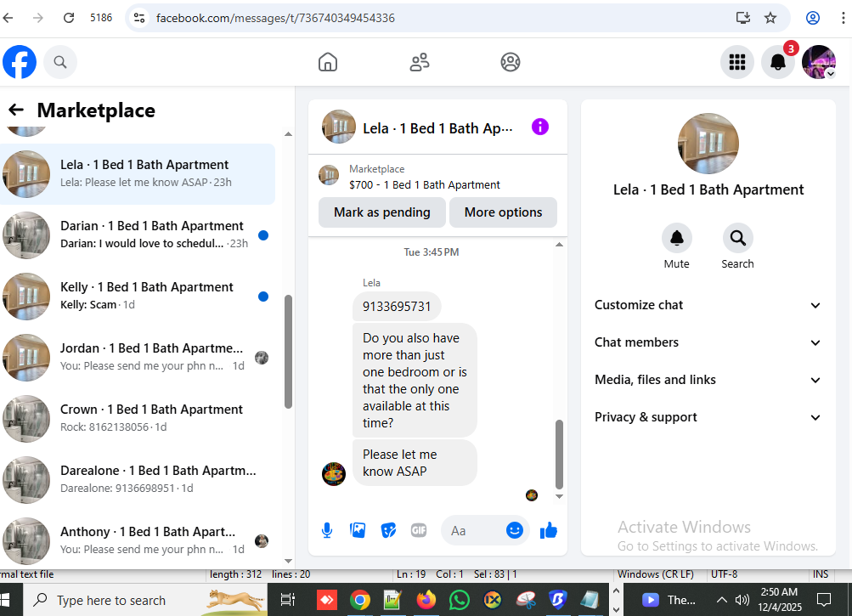Image resolution: width=852 pixels, height=616 pixels.
Task: Navigate back with the browser back arrow
Action: point(8,18)
